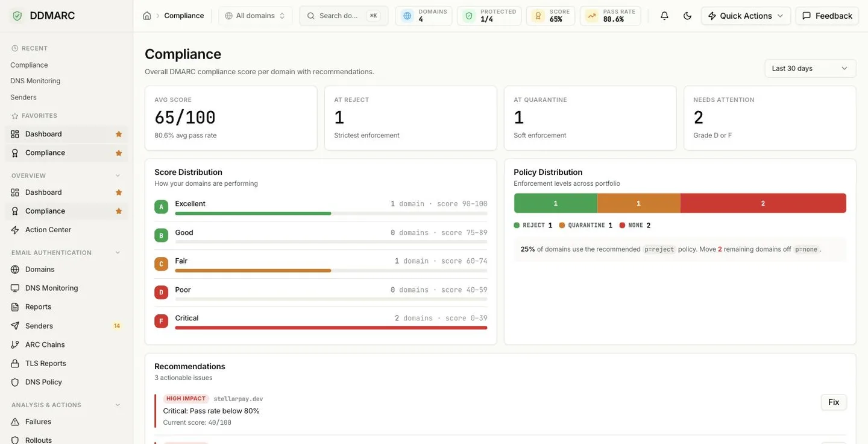Screen dimensions: 868x444
Task: Click the orange Quarantine policy segment
Action: tap(638, 203)
